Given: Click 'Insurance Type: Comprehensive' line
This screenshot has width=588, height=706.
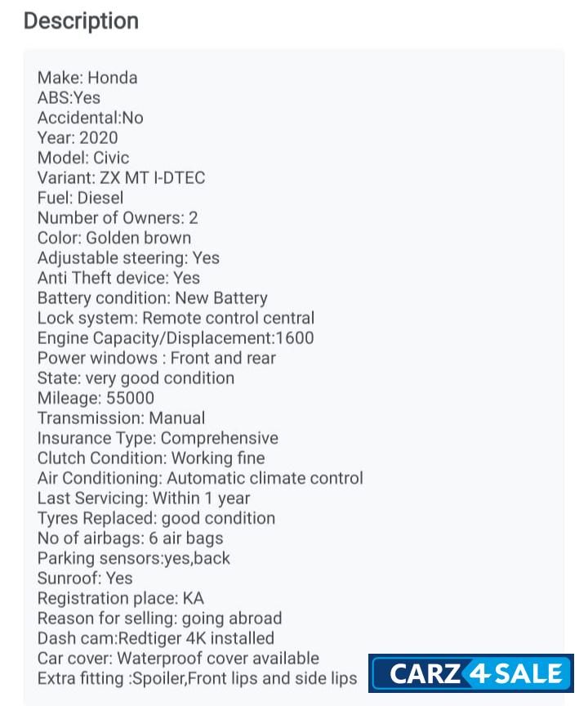Looking at the screenshot, I should tap(158, 438).
